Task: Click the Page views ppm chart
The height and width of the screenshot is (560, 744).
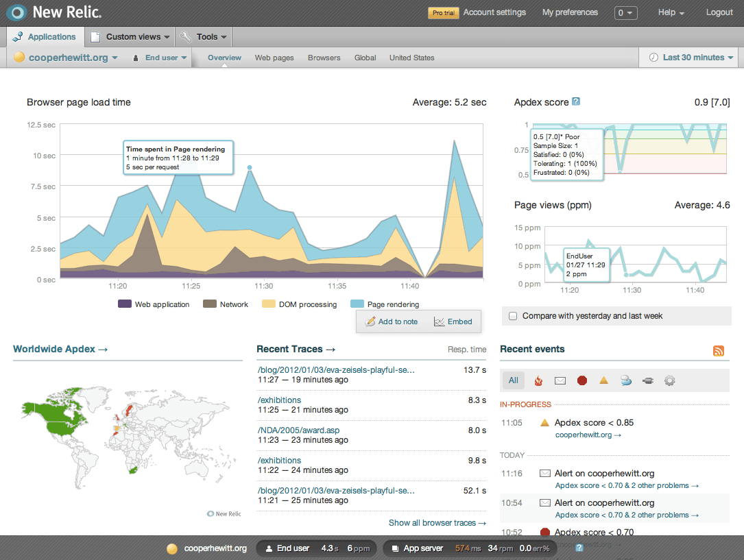Action: click(x=636, y=254)
